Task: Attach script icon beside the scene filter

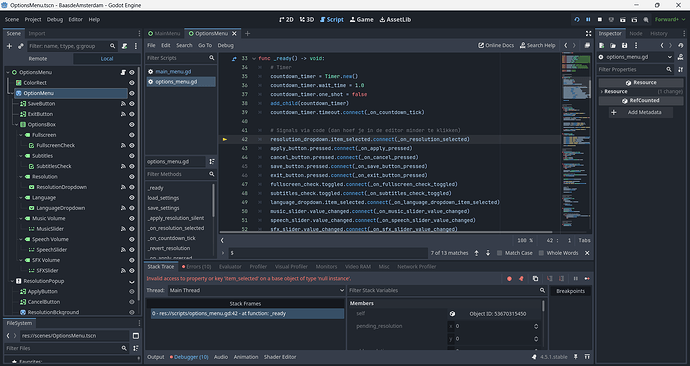Action: 125,46
